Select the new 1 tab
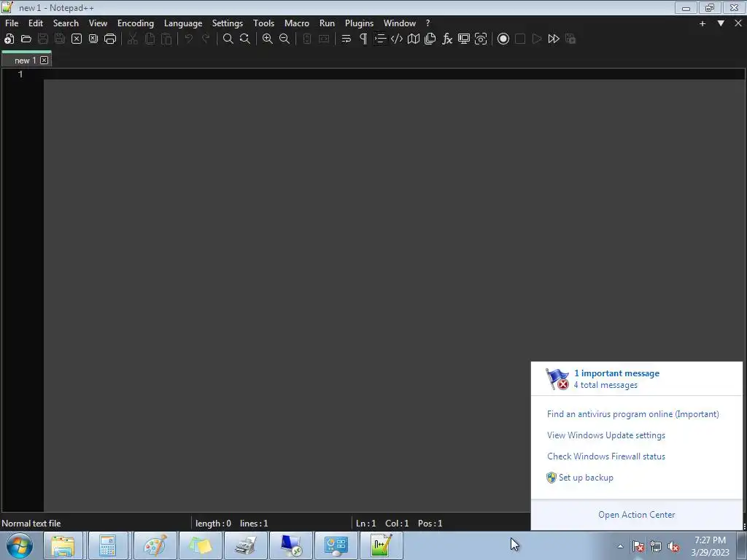Screen dimensions: 747x560 pos(25,61)
